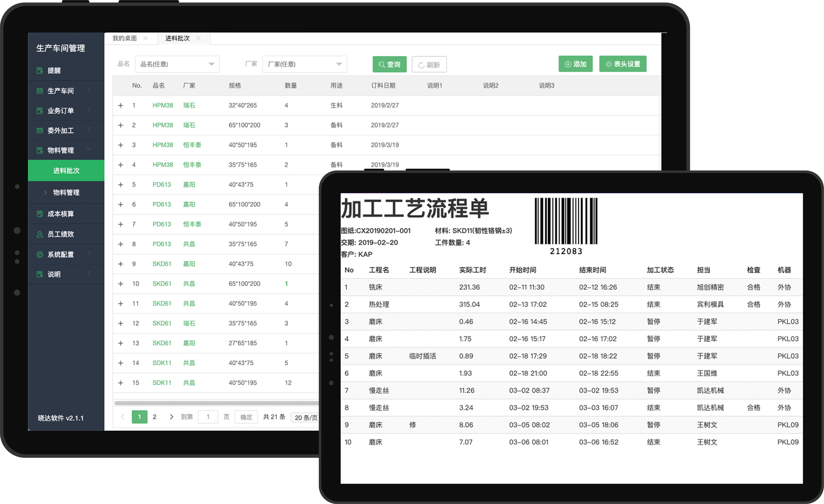
Task: Expand row 15 SDK11 40*50*195 plus icon
Action: (121, 383)
